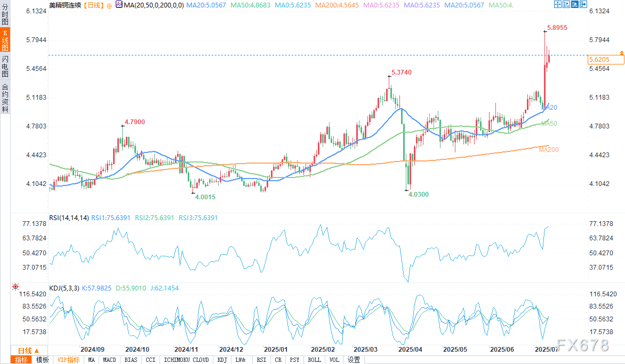Click the 模板 button

[42, 360]
